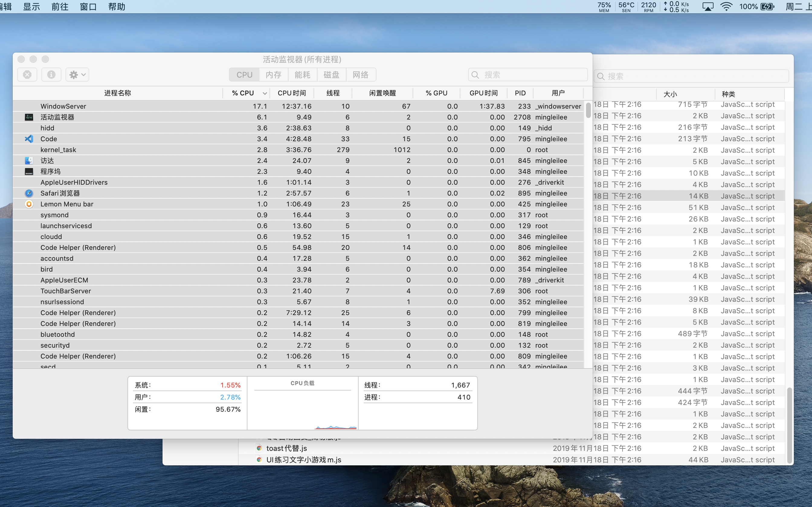This screenshot has width=812, height=507.
Task: Click the force quit process toolbar icon
Action: (x=27, y=75)
